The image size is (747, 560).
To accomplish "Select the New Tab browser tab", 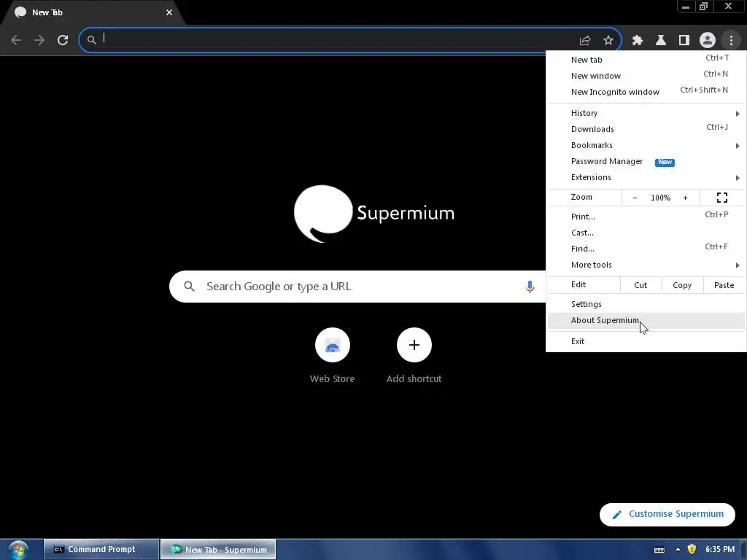I will pyautogui.click(x=93, y=13).
